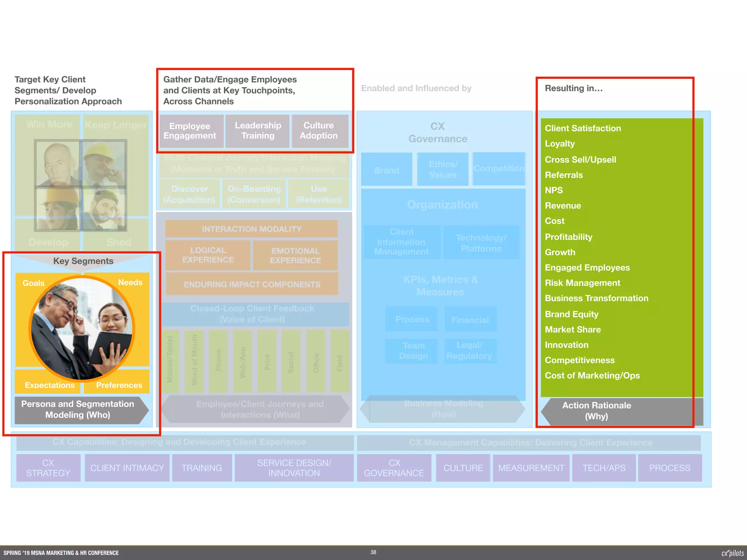
Task: Click the circular persona photo
Action: (x=82, y=329)
